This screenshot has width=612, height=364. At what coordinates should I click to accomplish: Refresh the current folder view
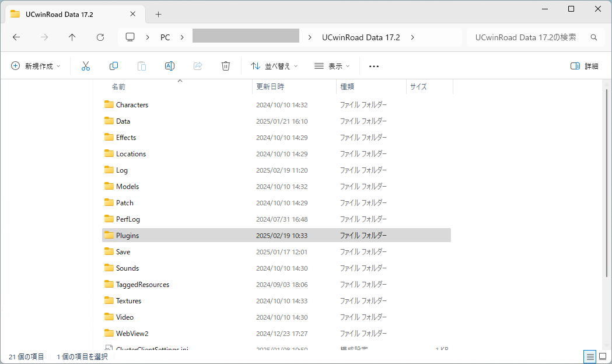pos(100,37)
